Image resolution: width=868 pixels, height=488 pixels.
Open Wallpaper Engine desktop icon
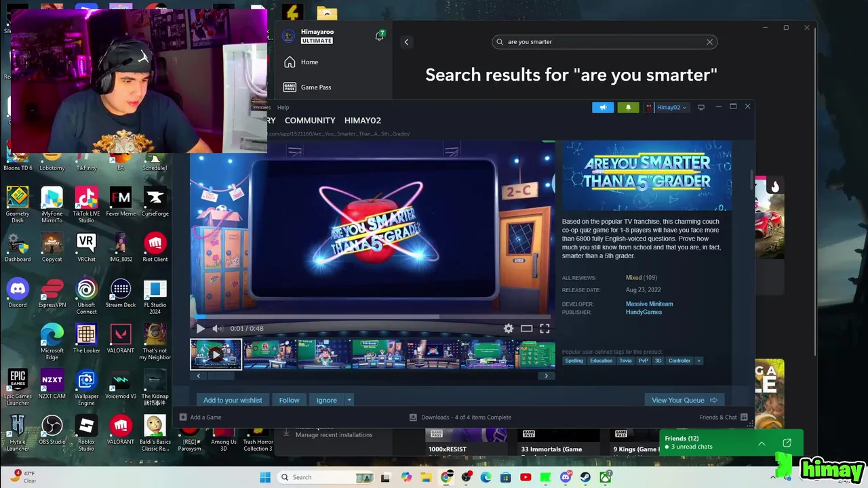coord(86,387)
